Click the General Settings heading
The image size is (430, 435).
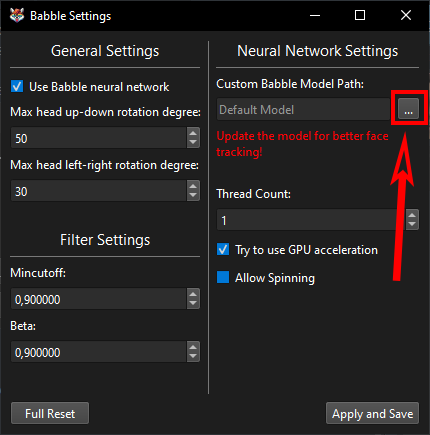105,51
